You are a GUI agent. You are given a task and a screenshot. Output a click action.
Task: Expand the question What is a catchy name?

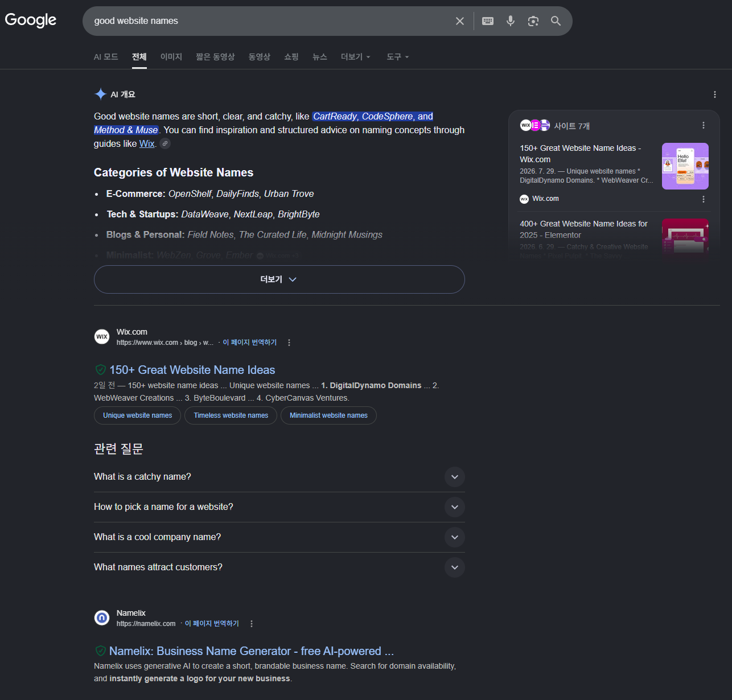coord(279,477)
